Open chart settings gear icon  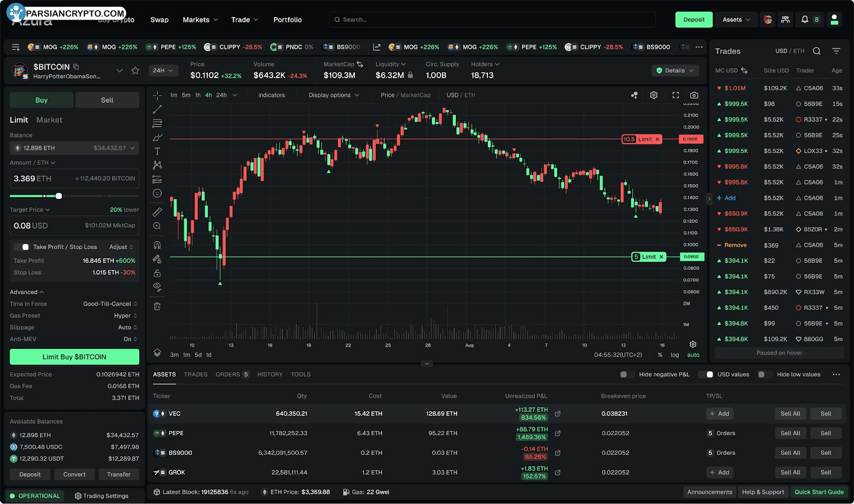coord(654,95)
